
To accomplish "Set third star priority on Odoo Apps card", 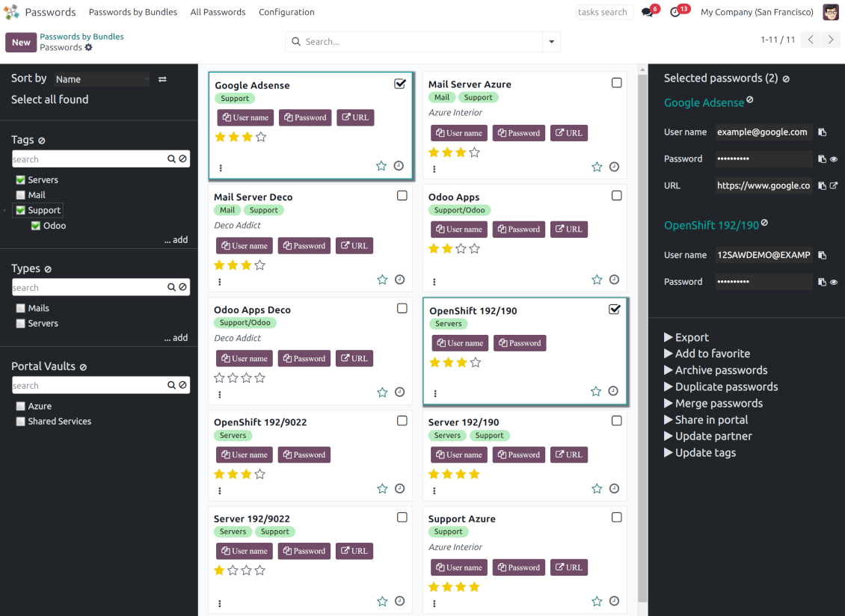I will 461,249.
